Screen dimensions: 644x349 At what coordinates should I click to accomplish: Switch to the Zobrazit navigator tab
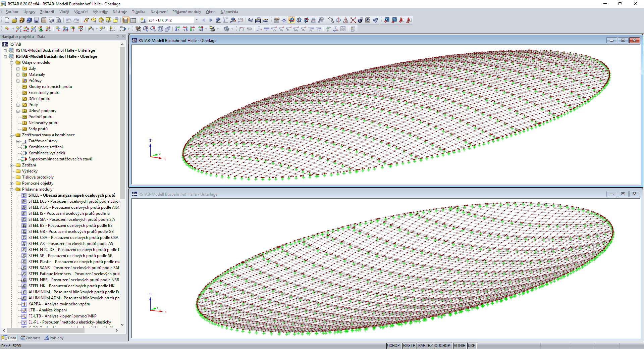click(30, 338)
